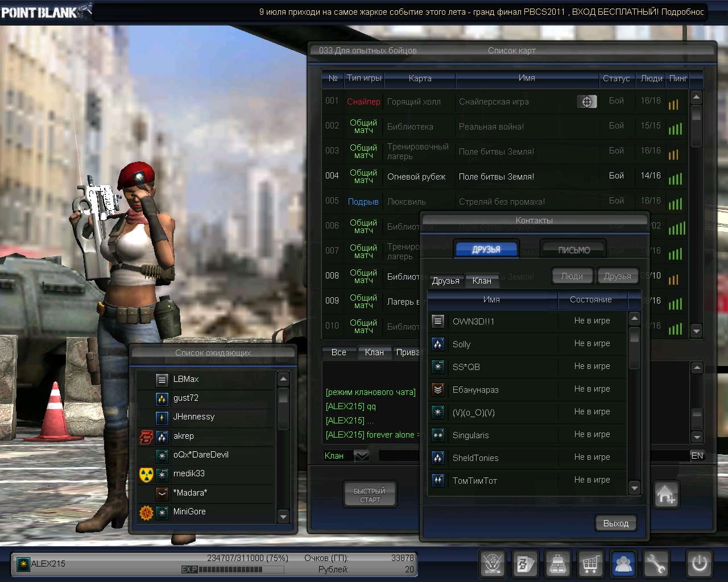Screen dimensions: 728x582
Task: Sort room list by Карта column
Action: click(x=420, y=78)
